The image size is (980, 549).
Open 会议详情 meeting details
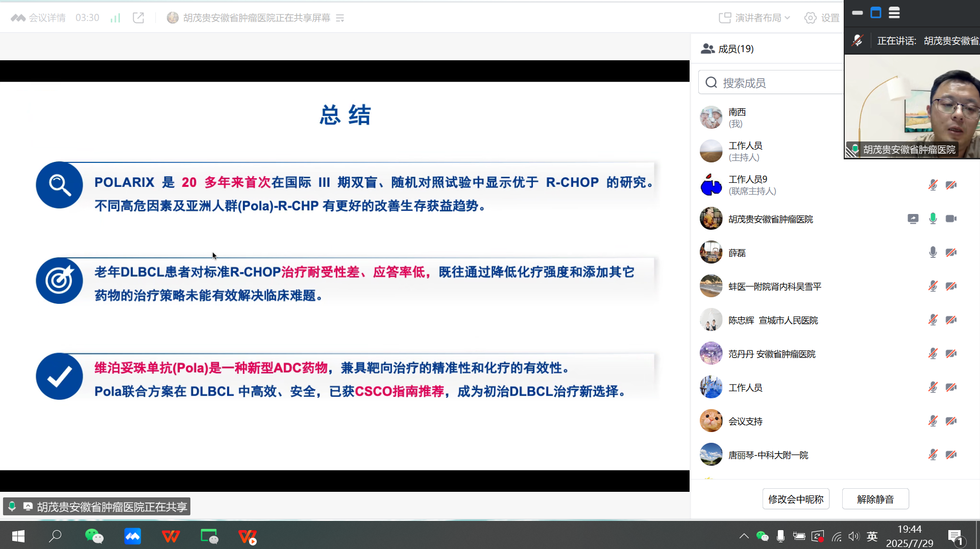[x=39, y=18]
